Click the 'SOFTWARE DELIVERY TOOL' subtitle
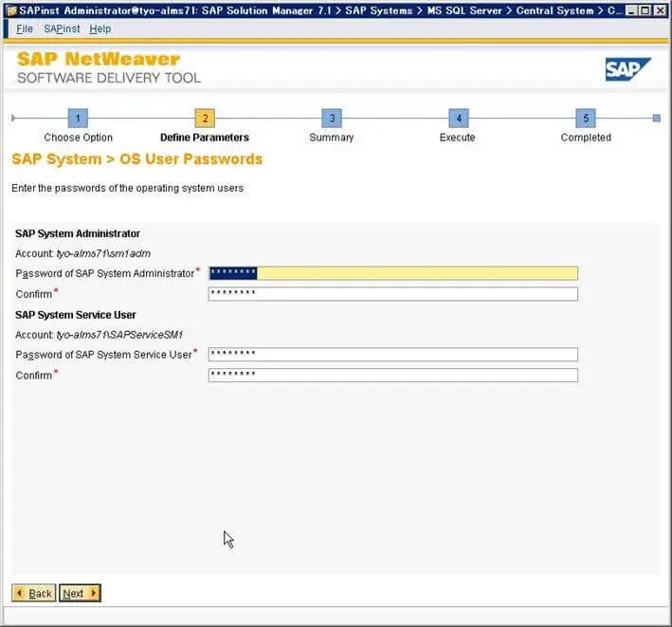 [109, 78]
